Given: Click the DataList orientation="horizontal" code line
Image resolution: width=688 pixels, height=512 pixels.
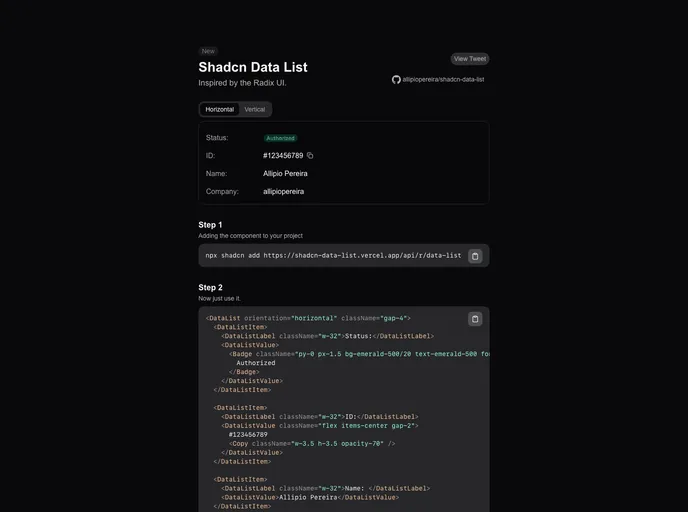Looking at the screenshot, I should click(x=308, y=318).
